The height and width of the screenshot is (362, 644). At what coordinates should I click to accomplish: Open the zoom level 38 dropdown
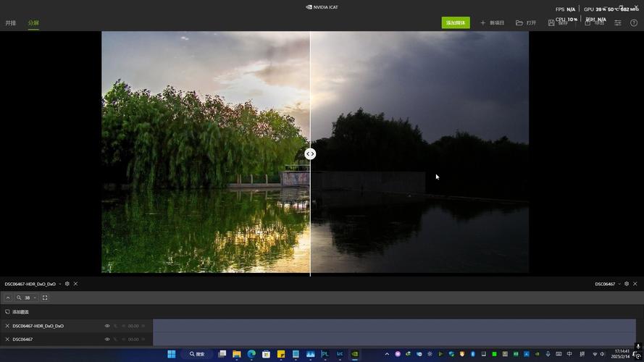35,298
